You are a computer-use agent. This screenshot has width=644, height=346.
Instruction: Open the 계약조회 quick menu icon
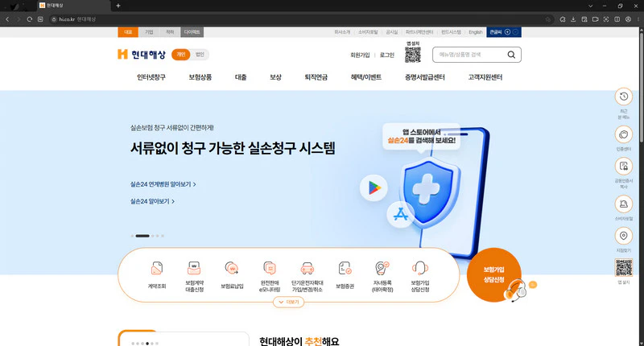coord(156,269)
